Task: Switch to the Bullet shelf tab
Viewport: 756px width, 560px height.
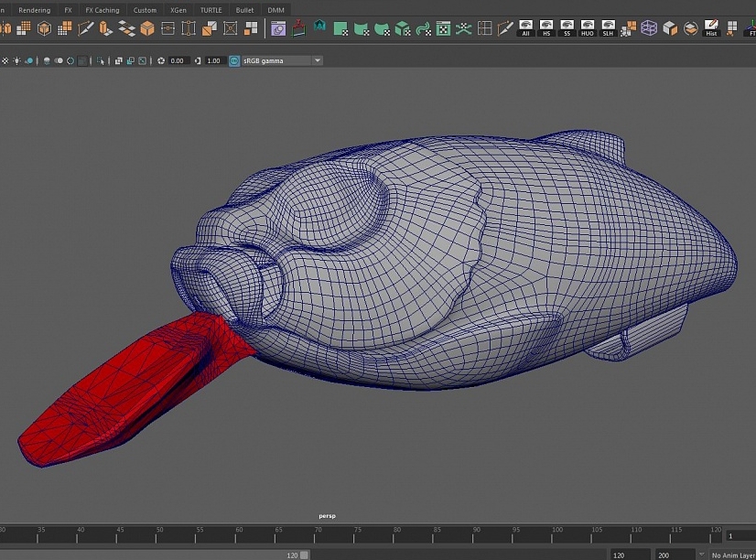Action: coord(244,10)
